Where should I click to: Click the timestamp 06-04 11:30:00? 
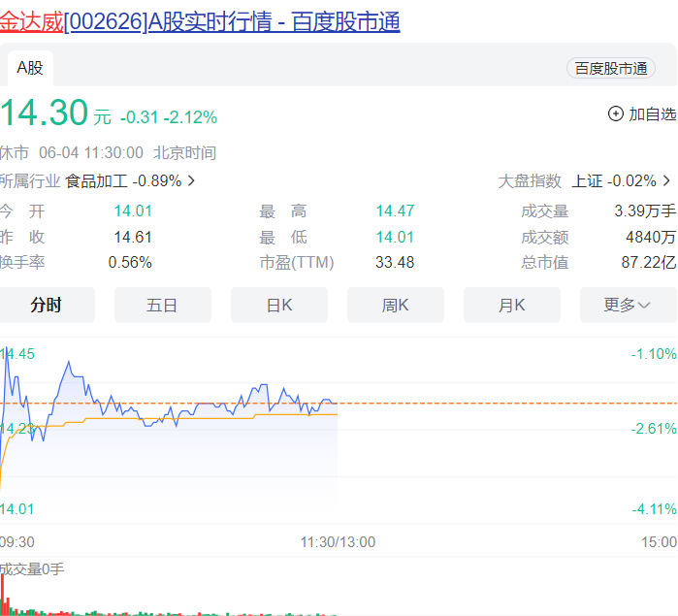click(x=91, y=152)
